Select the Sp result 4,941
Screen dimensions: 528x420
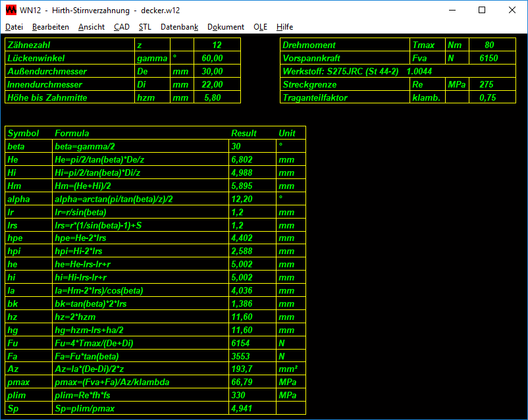point(241,409)
